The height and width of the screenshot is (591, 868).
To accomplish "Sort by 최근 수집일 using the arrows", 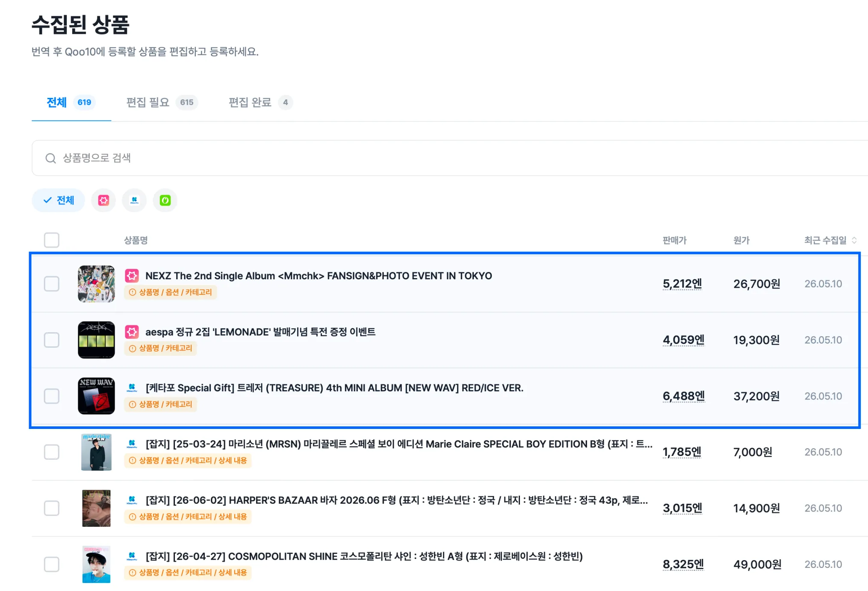I will coord(854,240).
